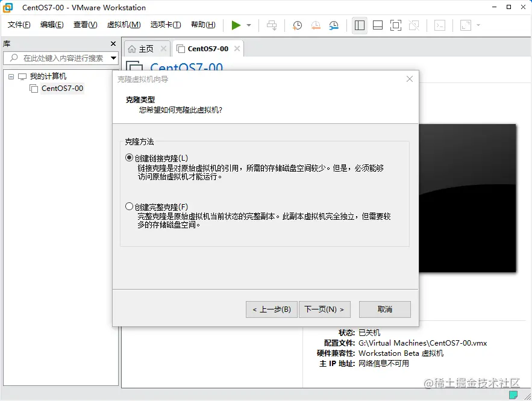532x401 pixels.
Task: Open the 帮助(H) menu
Action: coord(203,25)
